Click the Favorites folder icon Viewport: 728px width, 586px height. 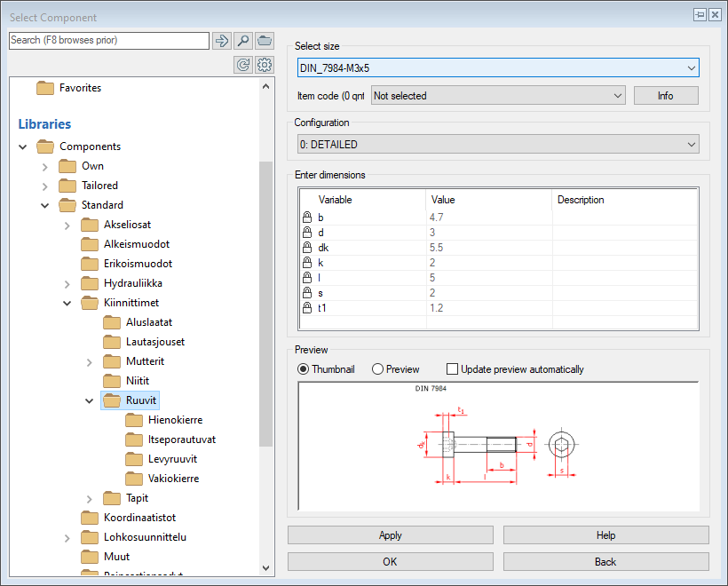tap(45, 88)
